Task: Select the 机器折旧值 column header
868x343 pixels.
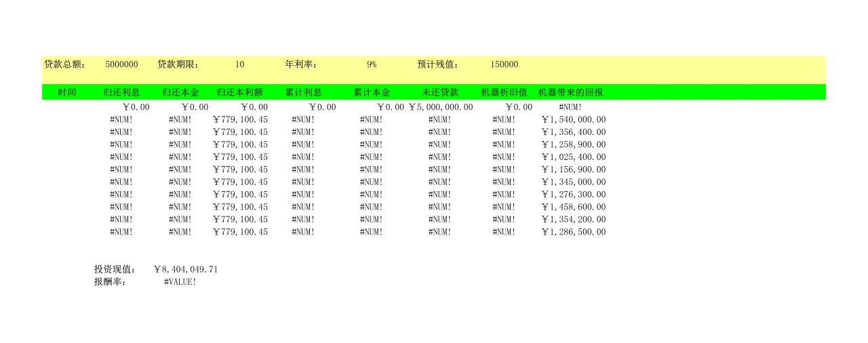Action: (x=504, y=92)
